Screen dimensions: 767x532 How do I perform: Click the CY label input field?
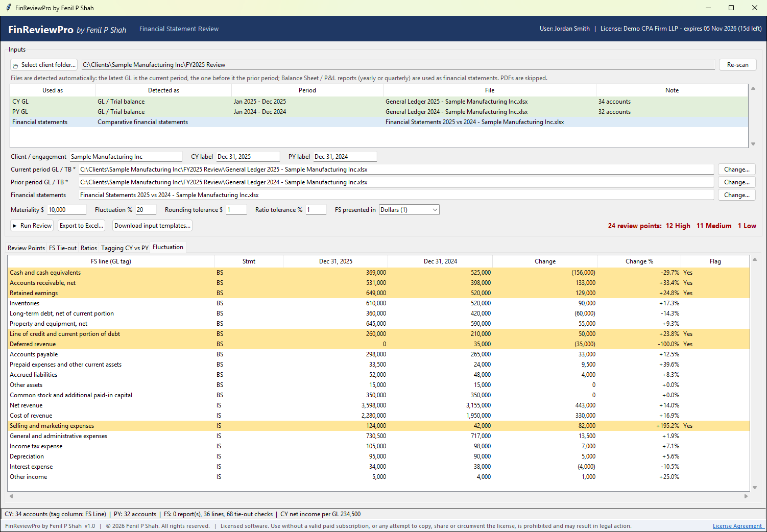pyautogui.click(x=248, y=157)
